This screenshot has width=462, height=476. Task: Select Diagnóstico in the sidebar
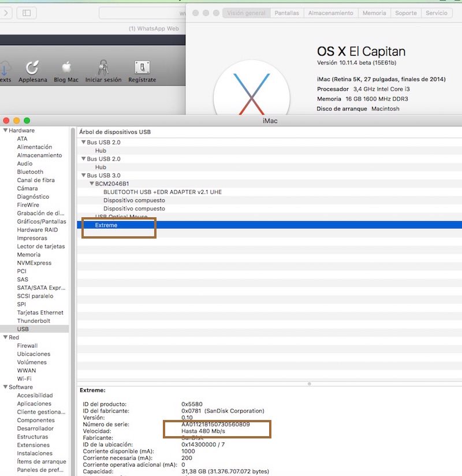(x=33, y=197)
